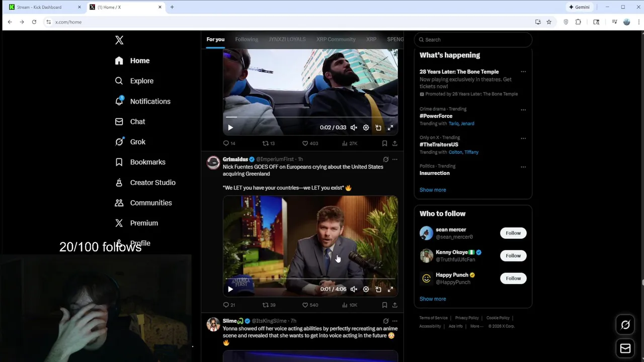Click the Search field on X
Viewport: 644px width, 362px height.
pyautogui.click(x=473, y=40)
